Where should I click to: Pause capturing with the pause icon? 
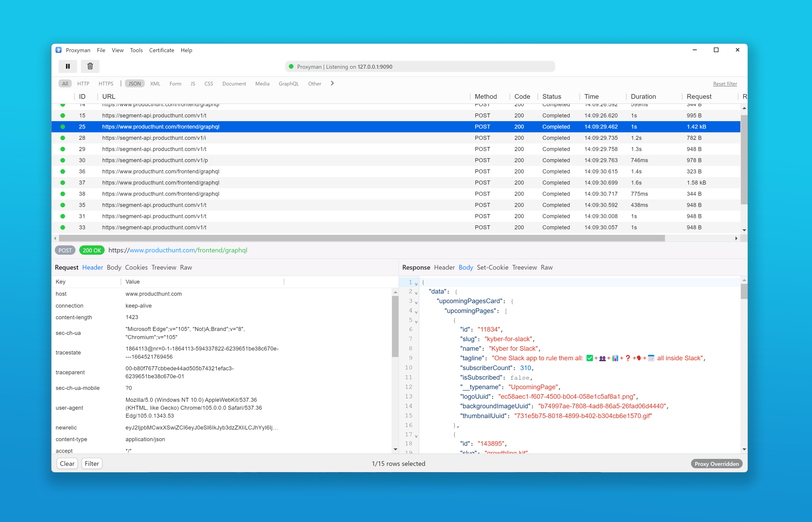click(x=68, y=66)
